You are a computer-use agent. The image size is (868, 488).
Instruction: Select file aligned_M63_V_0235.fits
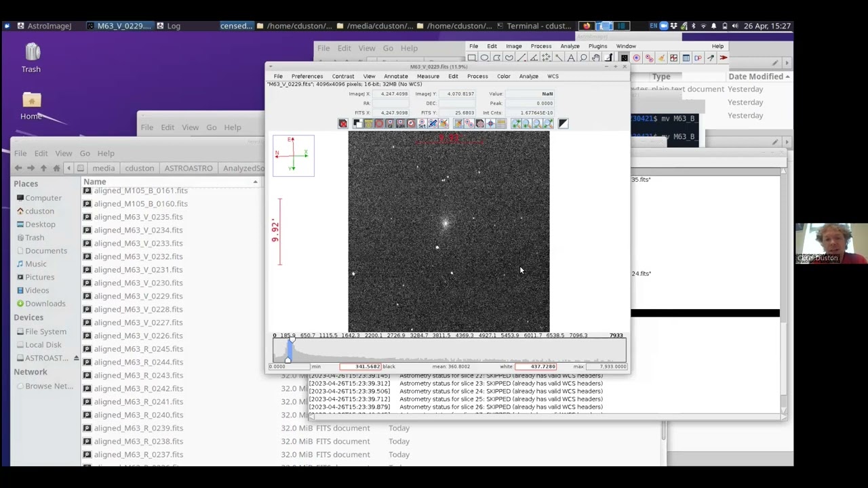point(138,217)
